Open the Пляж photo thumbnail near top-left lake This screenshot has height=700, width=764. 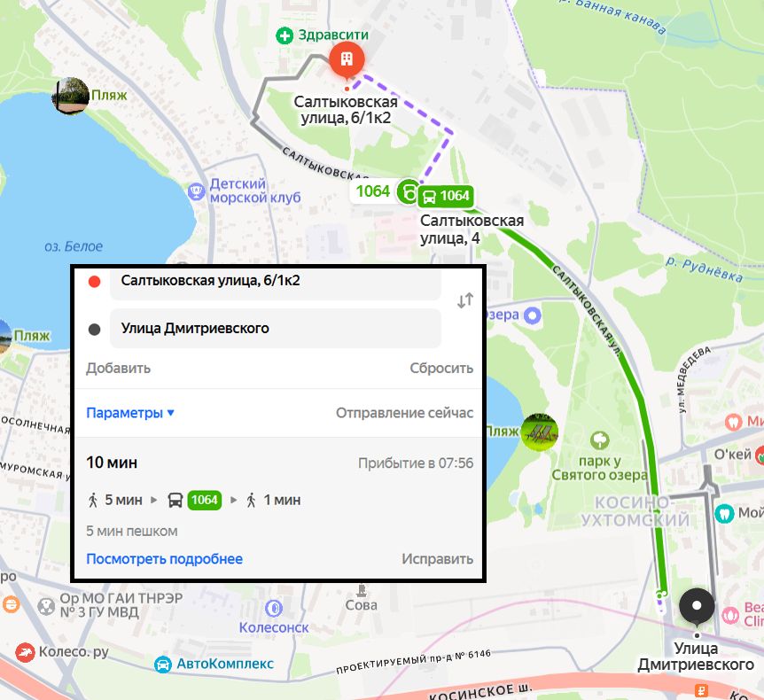(x=71, y=96)
